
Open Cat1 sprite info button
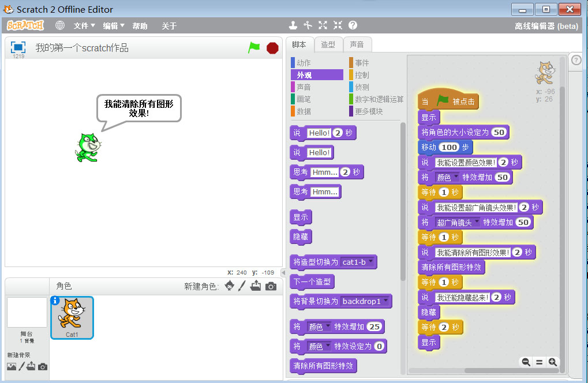click(x=55, y=301)
